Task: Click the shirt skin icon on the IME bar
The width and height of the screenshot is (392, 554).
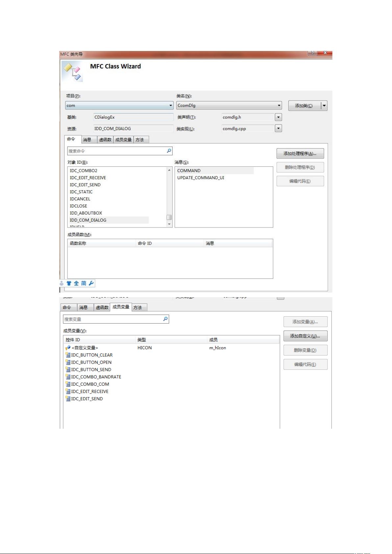Action: click(69, 283)
